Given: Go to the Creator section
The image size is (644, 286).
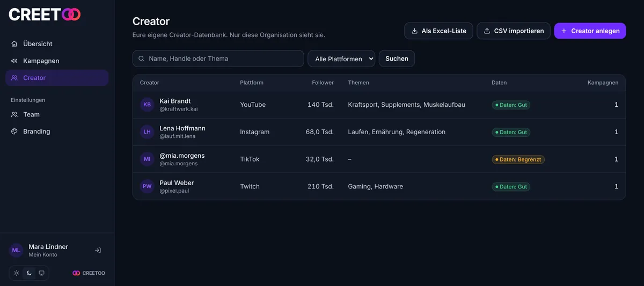Looking at the screenshot, I should 57,78.
